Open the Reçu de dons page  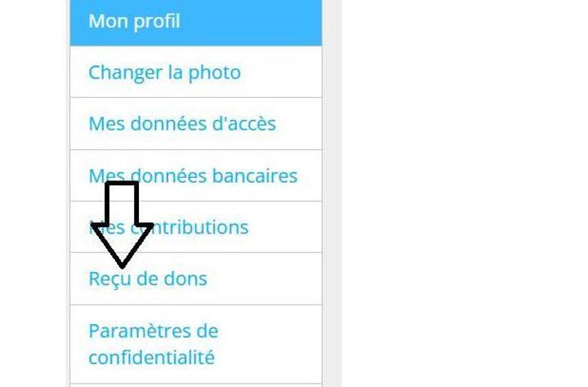148,278
